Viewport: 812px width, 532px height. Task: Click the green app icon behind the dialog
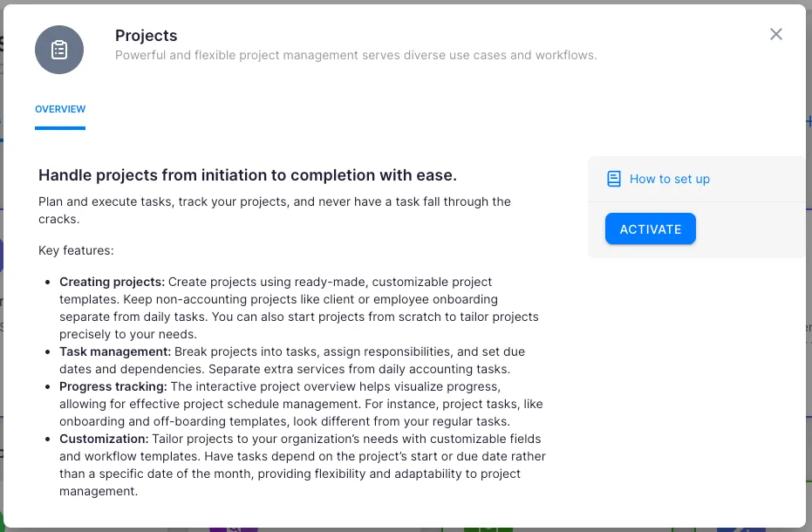[x=487, y=529]
